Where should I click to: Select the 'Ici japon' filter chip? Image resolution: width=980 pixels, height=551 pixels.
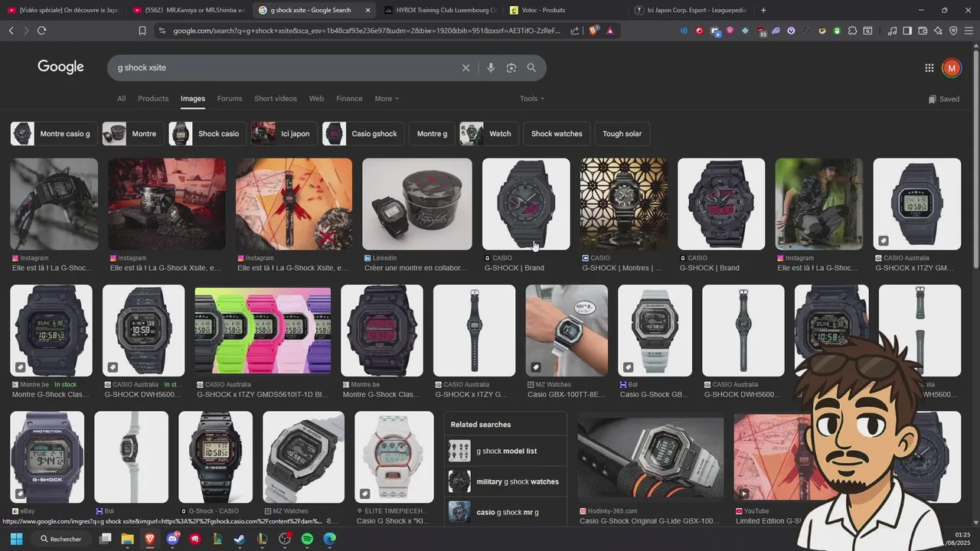284,134
